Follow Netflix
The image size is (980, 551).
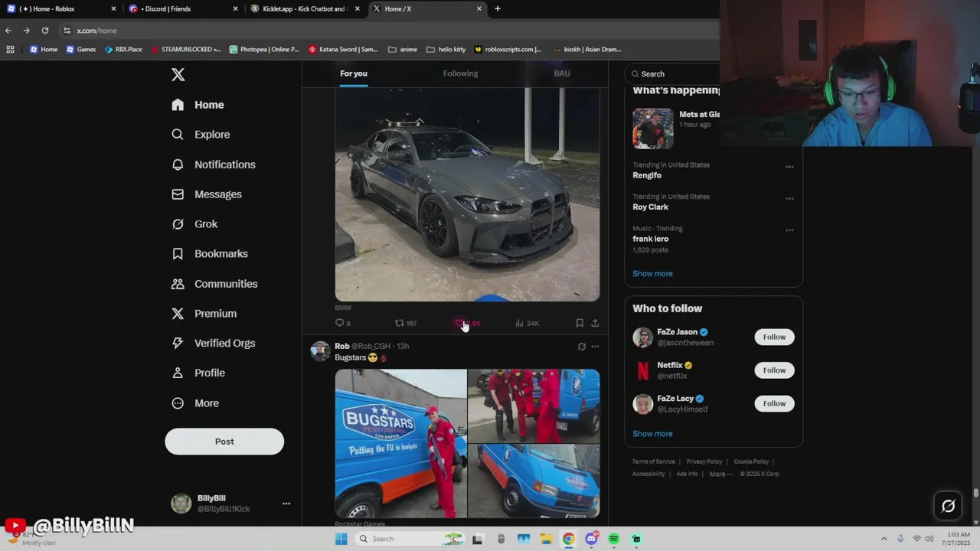[774, 370]
